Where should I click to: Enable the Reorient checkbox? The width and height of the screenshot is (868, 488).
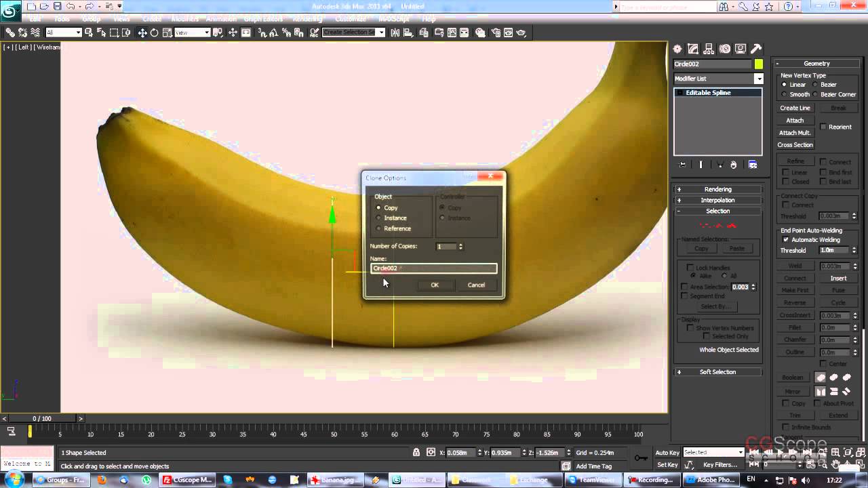(x=823, y=127)
